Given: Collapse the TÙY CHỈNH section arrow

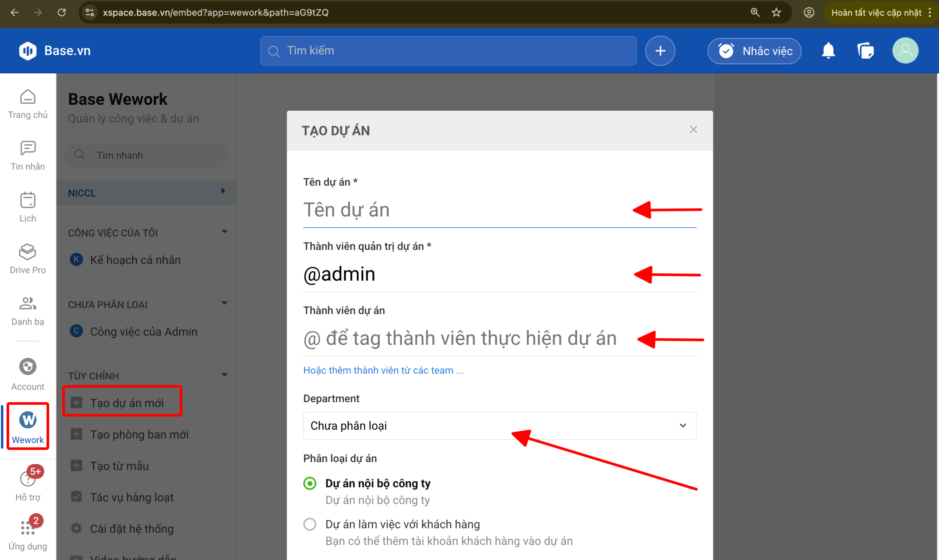Looking at the screenshot, I should [224, 375].
